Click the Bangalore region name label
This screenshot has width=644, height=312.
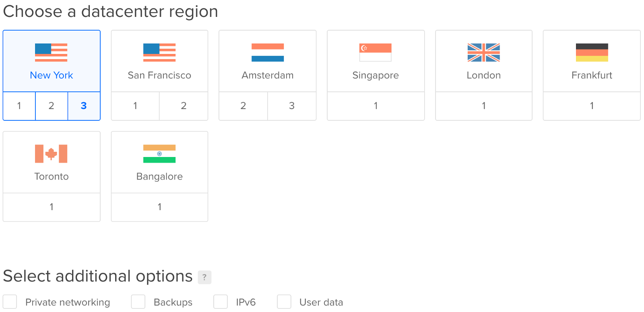(159, 176)
